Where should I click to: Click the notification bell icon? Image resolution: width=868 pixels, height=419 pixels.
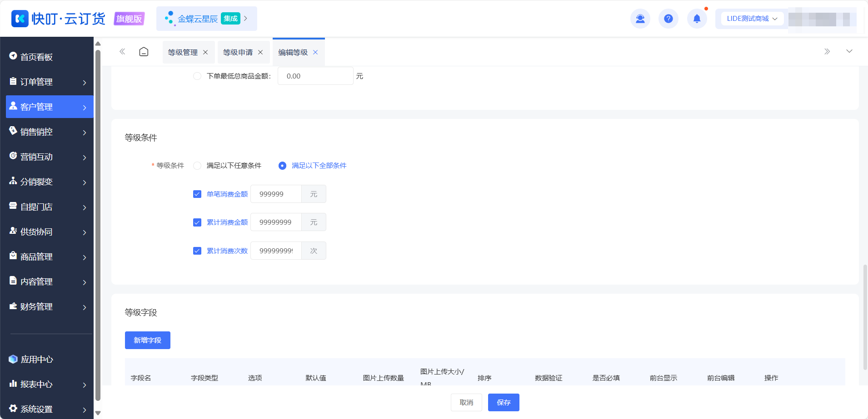tap(697, 19)
